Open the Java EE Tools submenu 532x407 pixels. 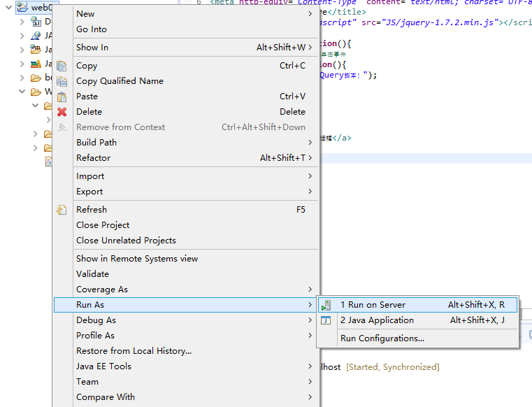click(x=186, y=366)
